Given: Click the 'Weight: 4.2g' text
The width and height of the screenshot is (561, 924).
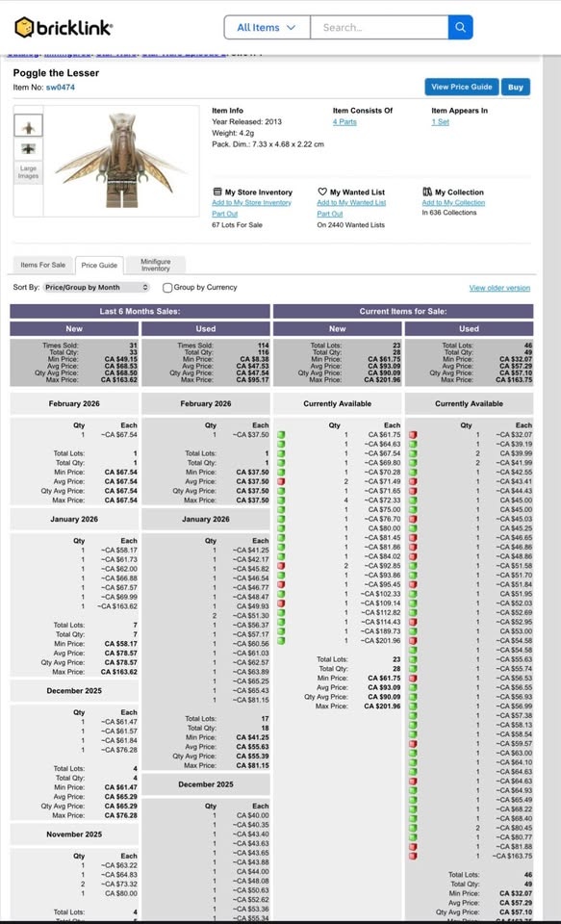Looking at the screenshot, I should [x=233, y=133].
